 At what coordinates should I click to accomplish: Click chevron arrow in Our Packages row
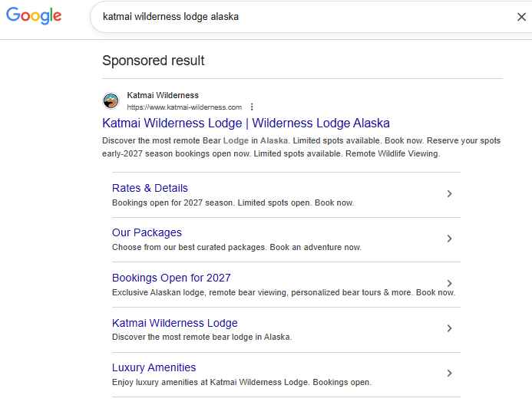[x=449, y=239]
